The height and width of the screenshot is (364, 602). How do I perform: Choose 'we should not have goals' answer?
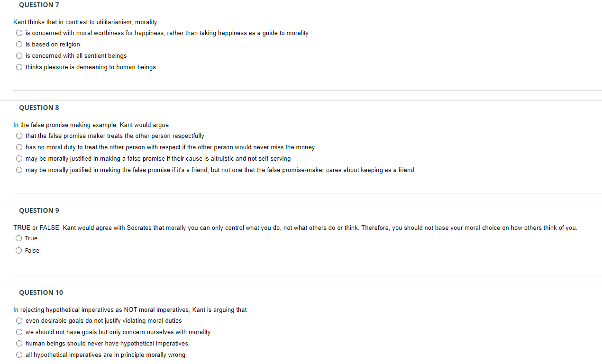point(19,332)
